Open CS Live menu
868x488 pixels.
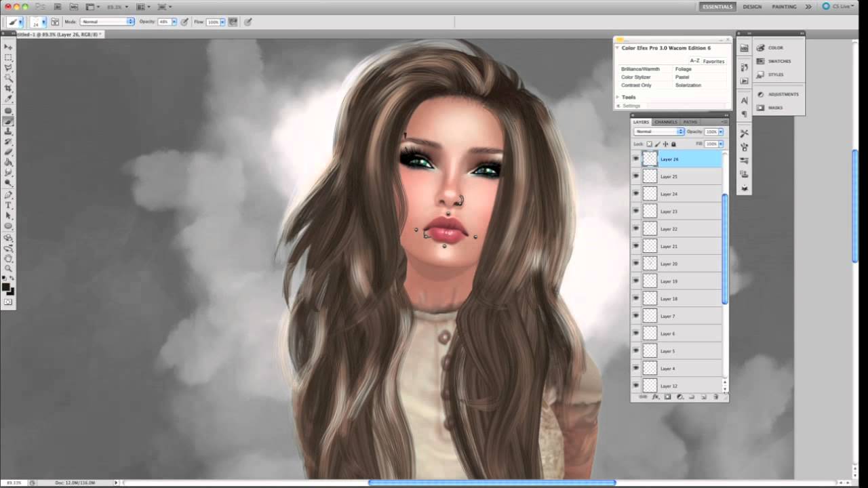coord(840,7)
